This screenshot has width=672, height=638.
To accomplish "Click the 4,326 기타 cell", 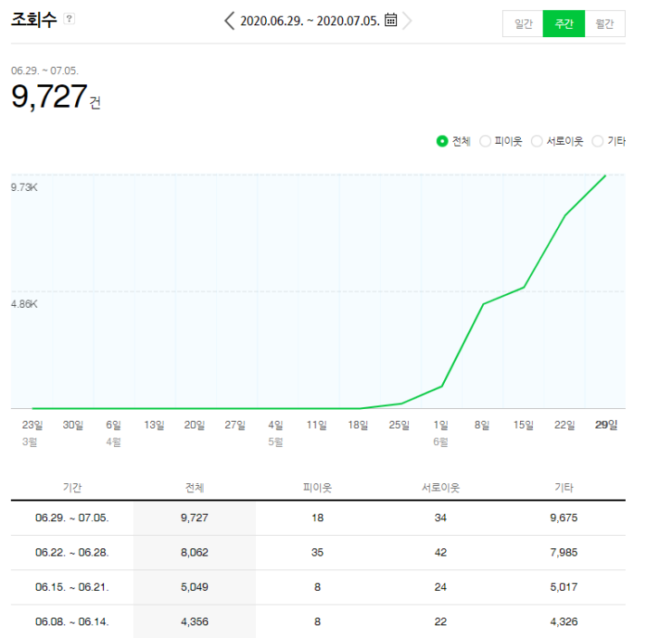I will (563, 622).
